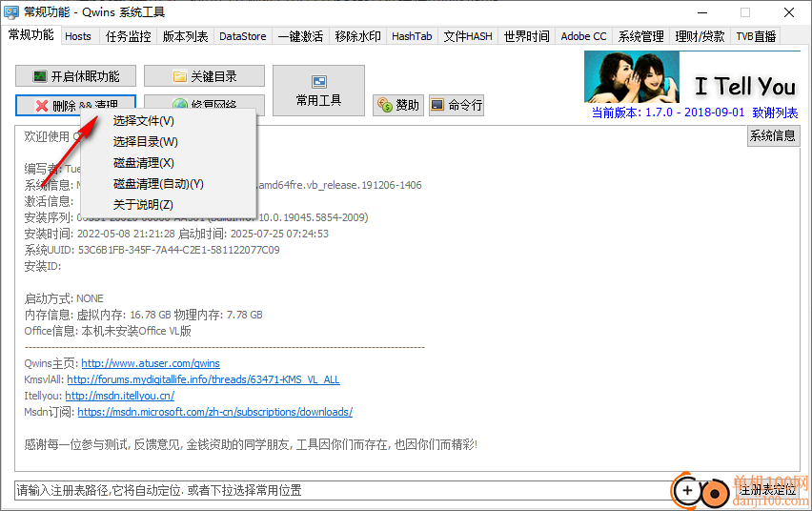Open the 命令行 button
Viewport: 812px width, 511px height.
click(457, 105)
